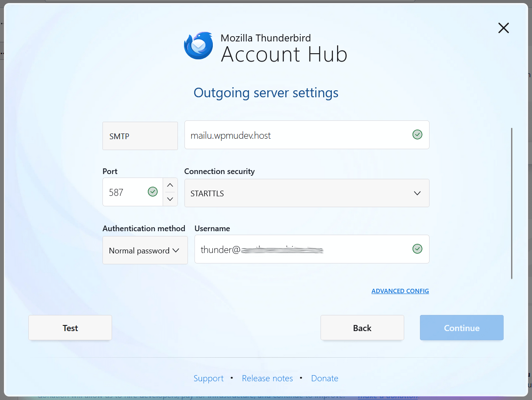Screen dimensions: 532x400
Task: Click the green checkmark beside the SMTP hostname
Action: [417, 135]
